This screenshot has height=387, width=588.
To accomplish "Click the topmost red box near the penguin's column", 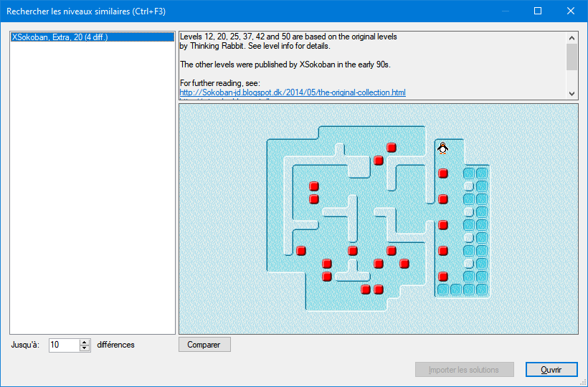I will click(443, 173).
